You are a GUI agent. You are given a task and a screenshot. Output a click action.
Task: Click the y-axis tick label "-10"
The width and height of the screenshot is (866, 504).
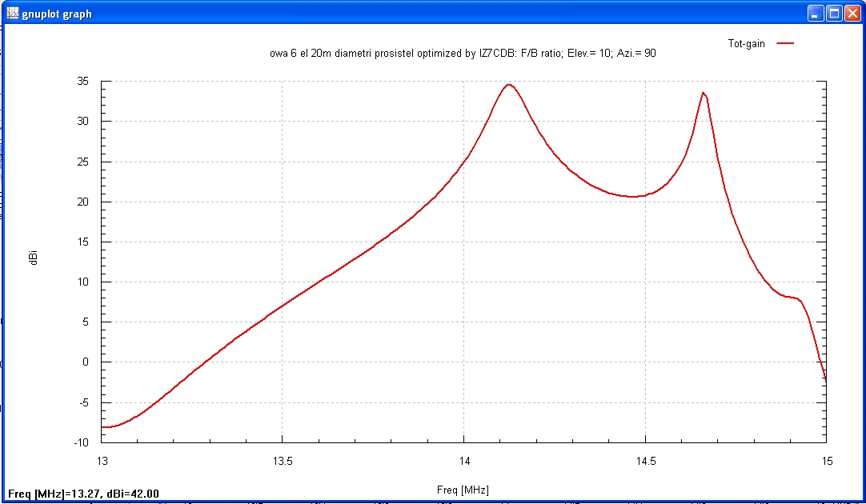pyautogui.click(x=81, y=442)
